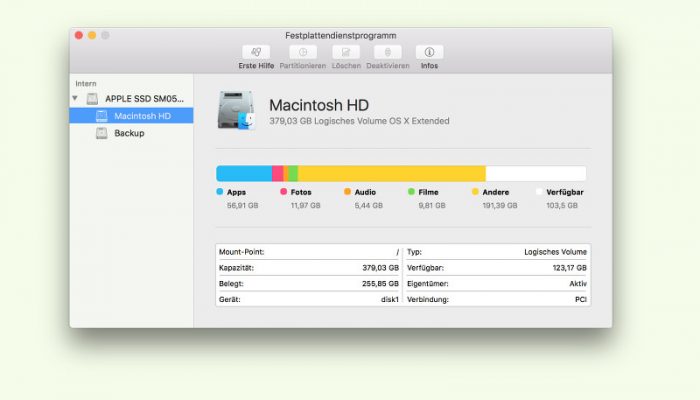Click the Apps value 56,91 GB
This screenshot has width=700, height=400.
(x=242, y=205)
